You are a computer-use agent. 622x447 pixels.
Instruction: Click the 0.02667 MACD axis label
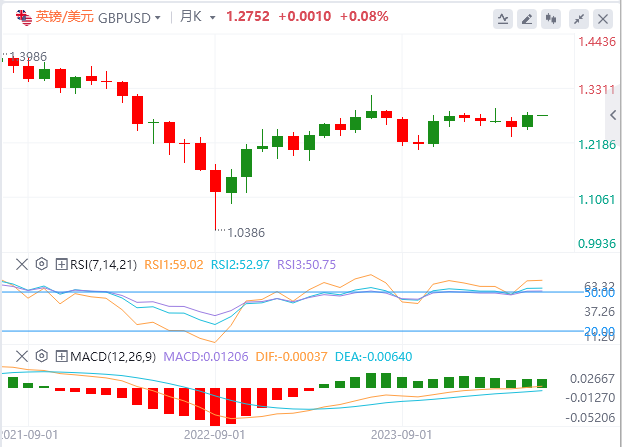pyautogui.click(x=593, y=379)
